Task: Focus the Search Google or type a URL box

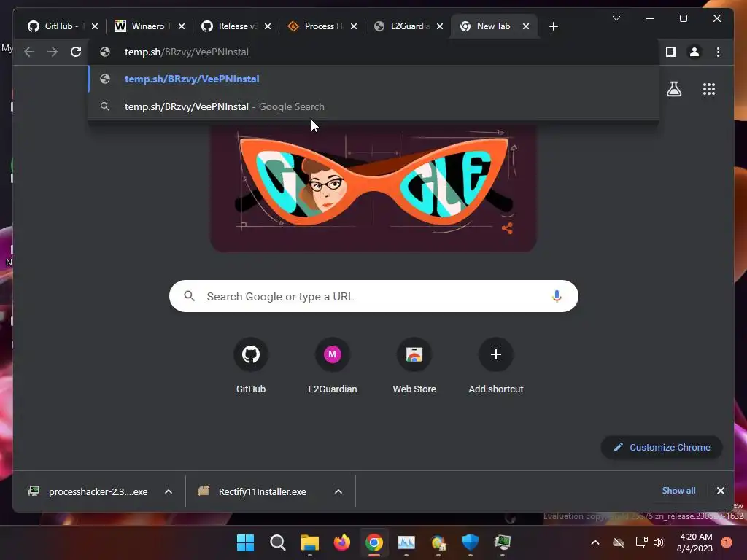Action: [373, 296]
